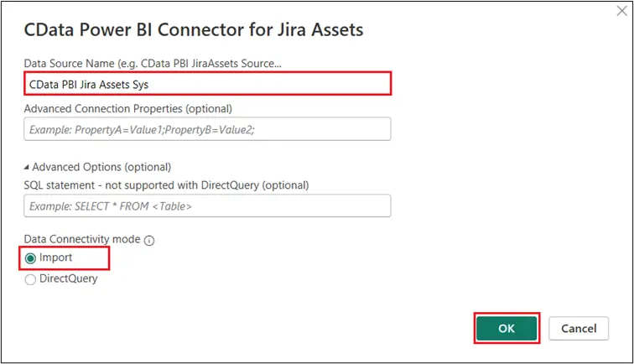The height and width of the screenshot is (364, 634).
Task: Select the Import radio button
Action: pos(31,258)
